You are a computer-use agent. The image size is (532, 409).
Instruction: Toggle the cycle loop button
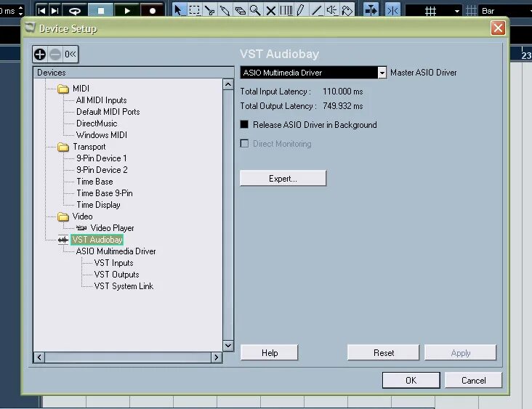point(75,10)
